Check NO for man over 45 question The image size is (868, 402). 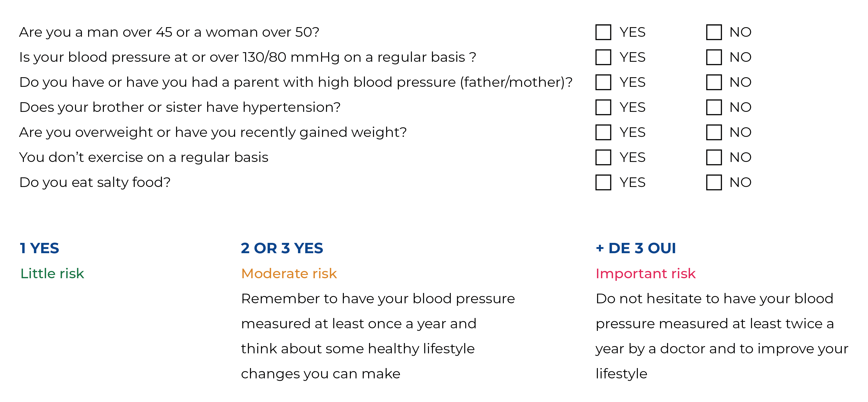point(714,32)
